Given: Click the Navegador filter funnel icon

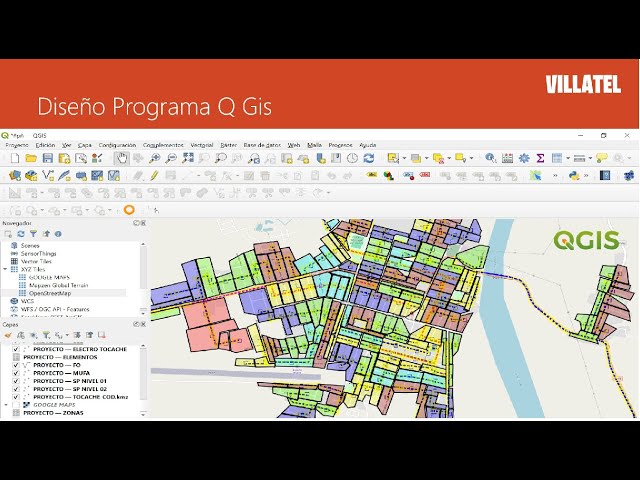Looking at the screenshot, I should pyautogui.click(x=33, y=234).
